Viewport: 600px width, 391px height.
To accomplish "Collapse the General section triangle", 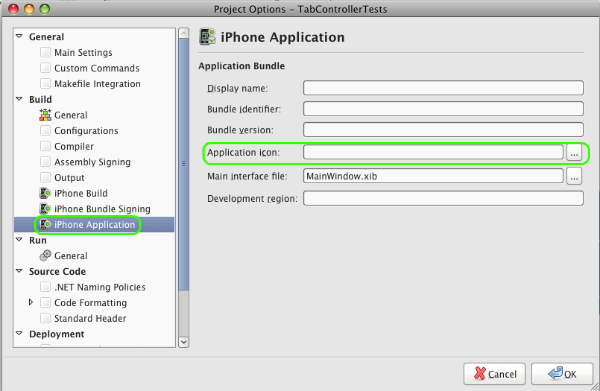I will click(x=19, y=36).
